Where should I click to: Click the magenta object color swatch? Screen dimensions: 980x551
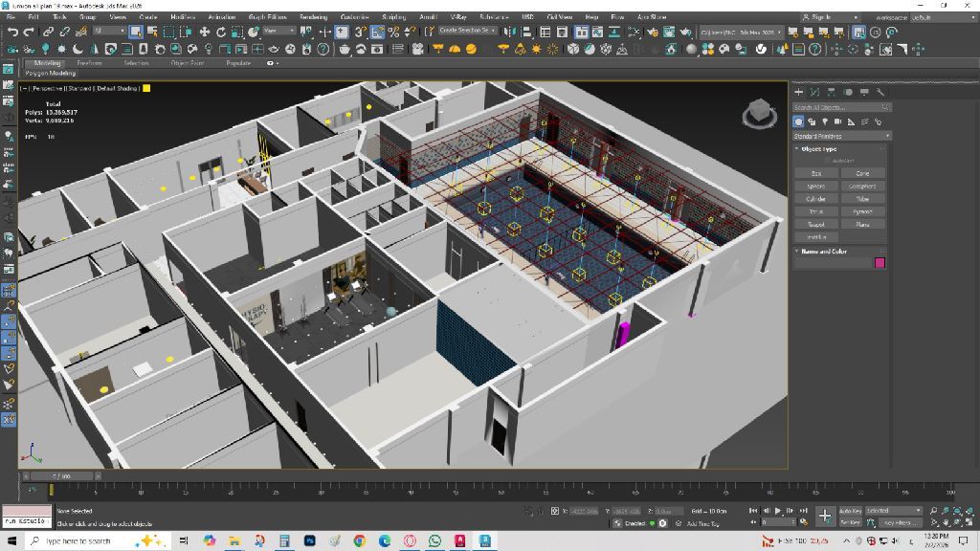click(x=880, y=263)
